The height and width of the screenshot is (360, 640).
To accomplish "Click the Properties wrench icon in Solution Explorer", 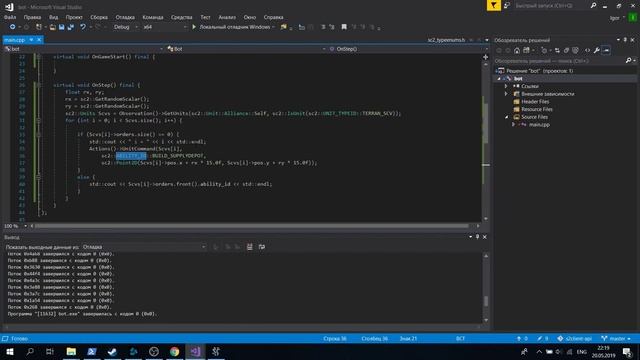I will (596, 51).
